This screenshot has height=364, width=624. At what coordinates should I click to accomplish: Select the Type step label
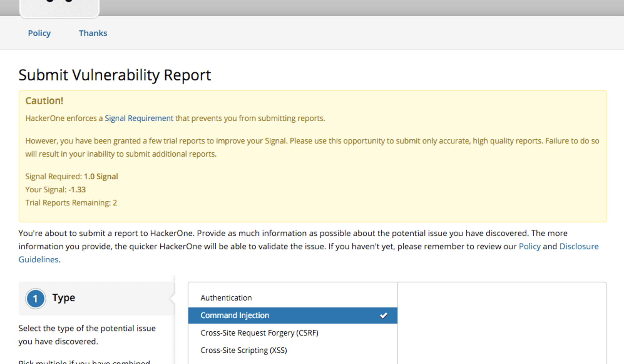point(64,298)
